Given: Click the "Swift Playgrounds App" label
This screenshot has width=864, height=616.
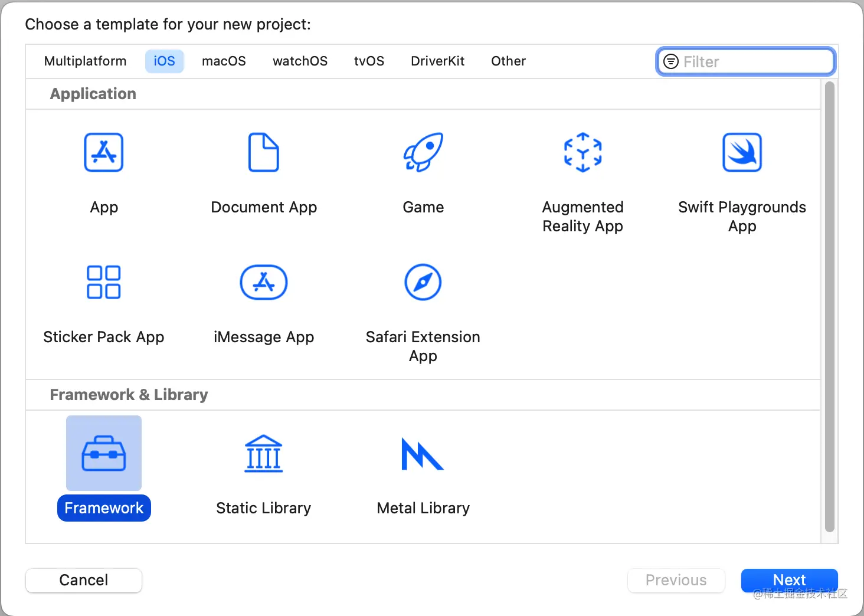Looking at the screenshot, I should coord(742,217).
